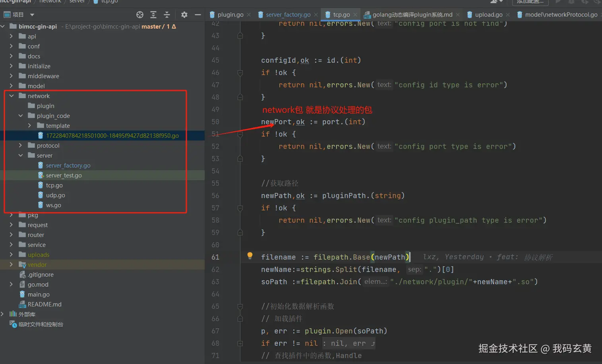
Task: Hide the project panel with minus icon
Action: click(x=197, y=15)
